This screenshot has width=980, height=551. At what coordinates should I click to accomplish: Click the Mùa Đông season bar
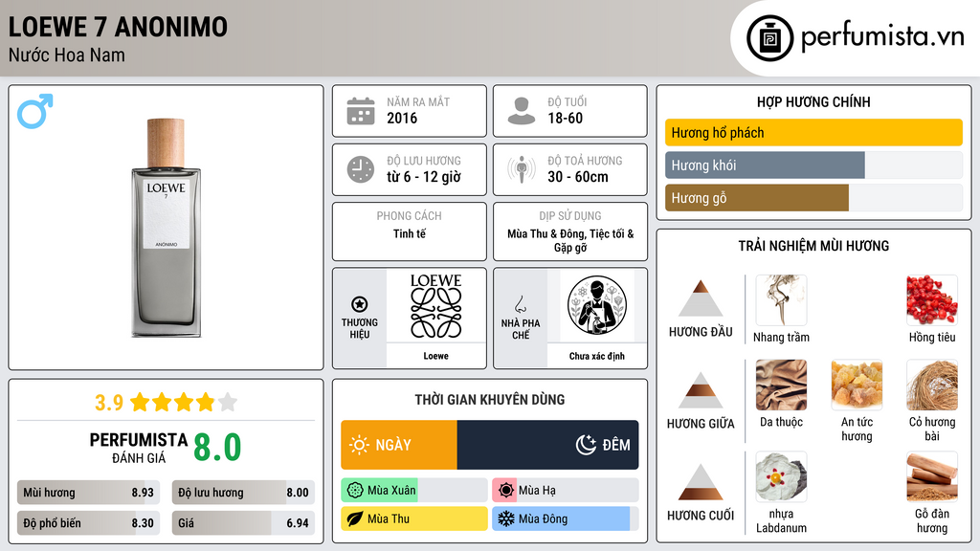(x=565, y=518)
